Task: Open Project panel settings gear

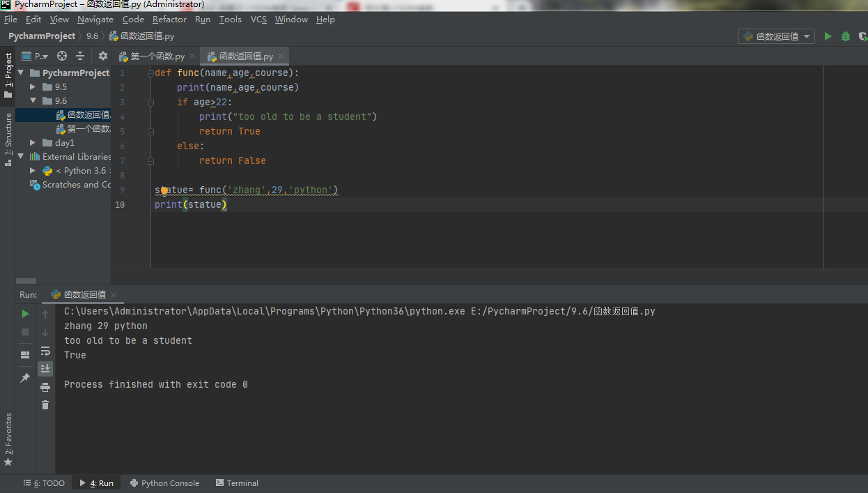Action: coord(103,56)
